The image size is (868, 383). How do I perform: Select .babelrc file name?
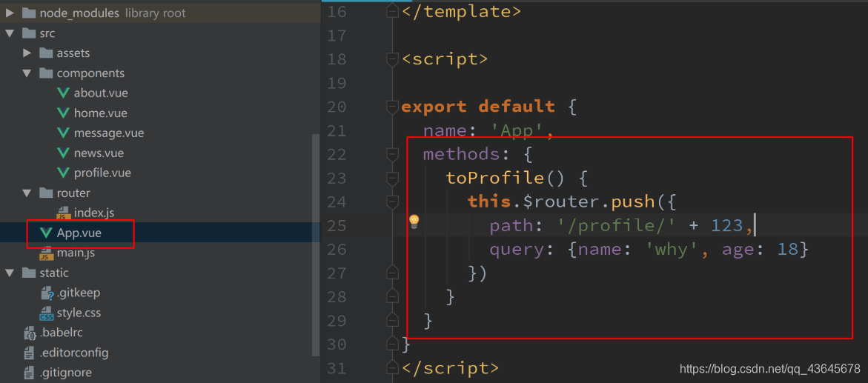pyautogui.click(x=61, y=333)
